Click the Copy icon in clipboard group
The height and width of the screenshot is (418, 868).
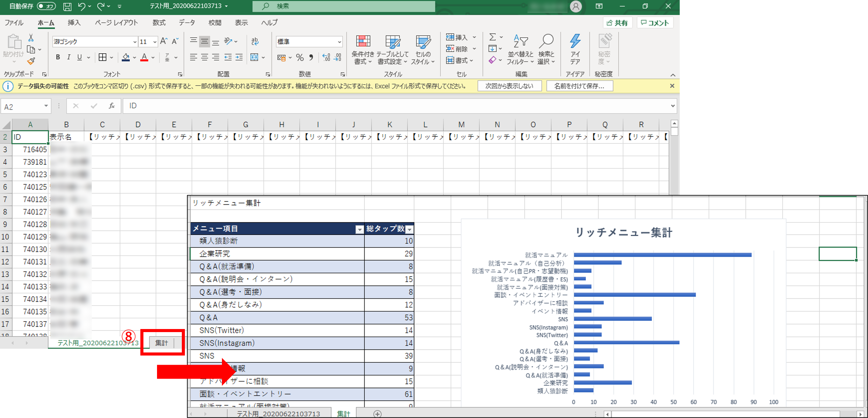31,50
